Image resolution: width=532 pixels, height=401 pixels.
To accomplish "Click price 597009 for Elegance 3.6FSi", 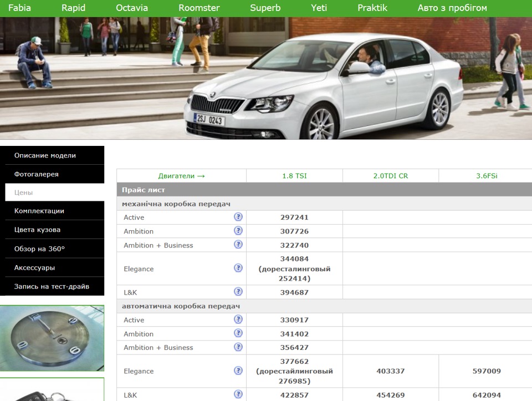I will click(x=487, y=371).
